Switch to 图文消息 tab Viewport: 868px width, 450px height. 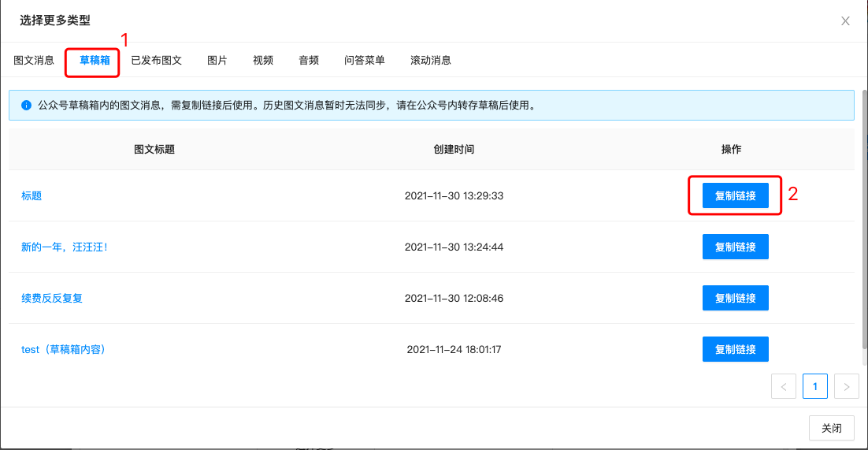[x=34, y=60]
